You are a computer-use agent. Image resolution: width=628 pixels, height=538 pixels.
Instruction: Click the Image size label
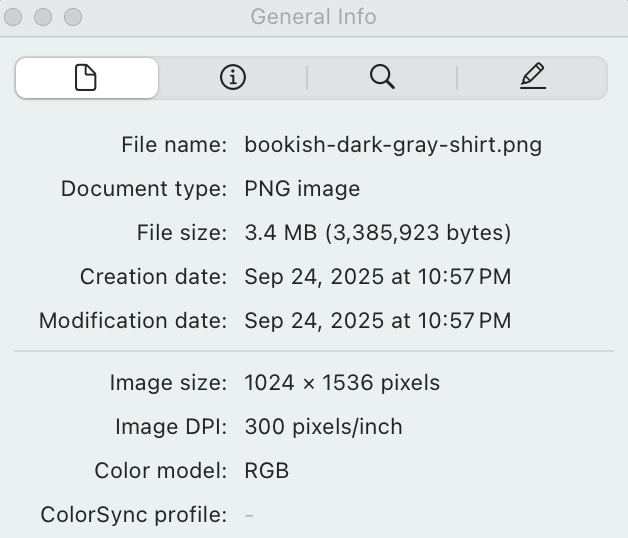pos(168,383)
